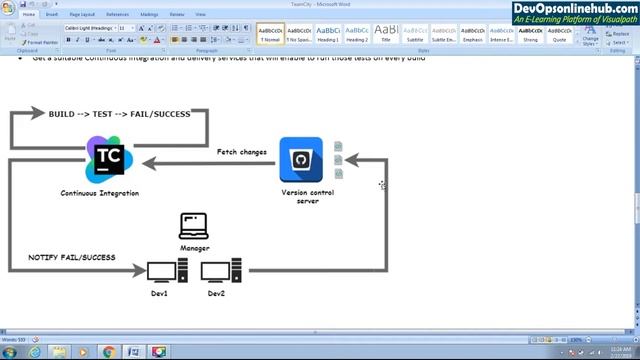Open Internet Explorer from taskbar
Image resolution: width=640 pixels, height=360 pixels.
point(35,352)
